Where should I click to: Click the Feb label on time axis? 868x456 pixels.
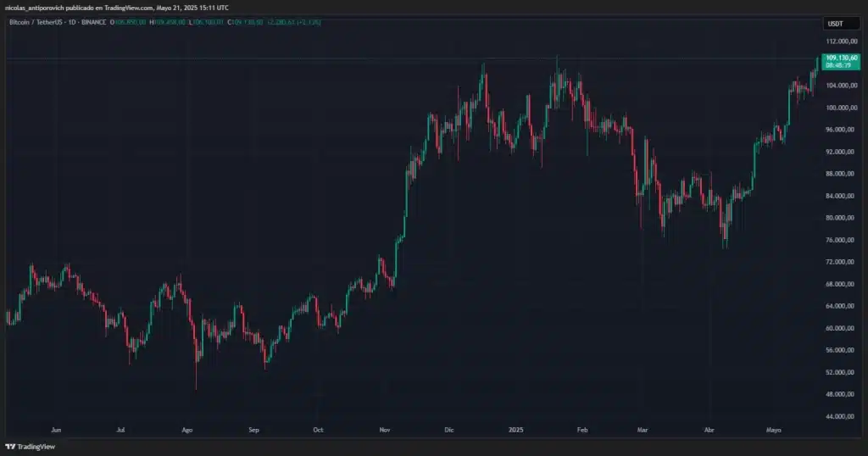point(582,430)
